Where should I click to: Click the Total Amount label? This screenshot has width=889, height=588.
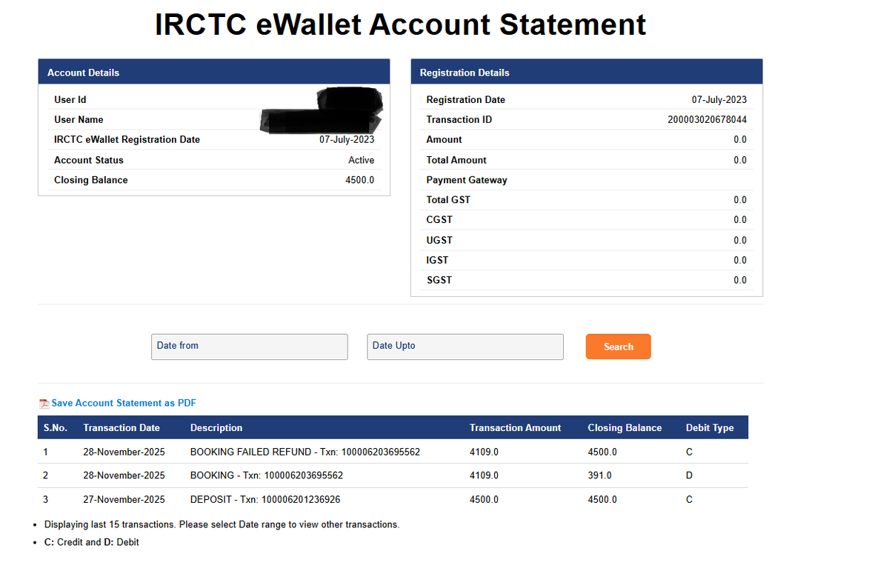pos(456,160)
